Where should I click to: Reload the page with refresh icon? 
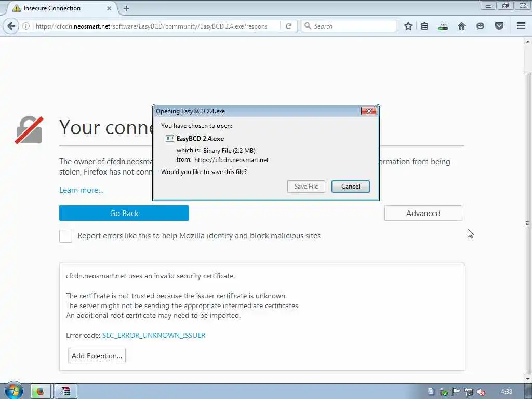click(289, 26)
